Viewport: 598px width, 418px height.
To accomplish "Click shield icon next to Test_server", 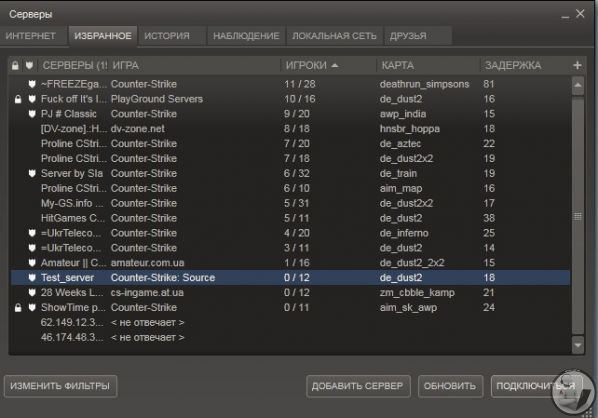I will point(32,278).
